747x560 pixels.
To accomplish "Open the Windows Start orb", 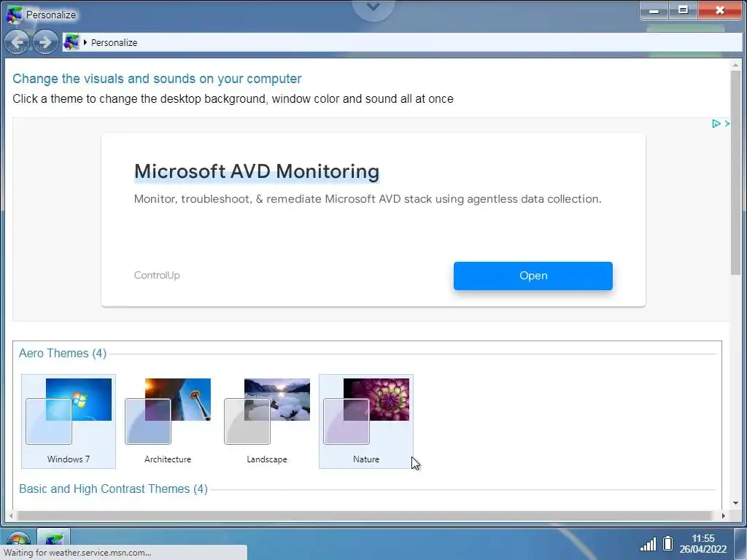I will [18, 542].
